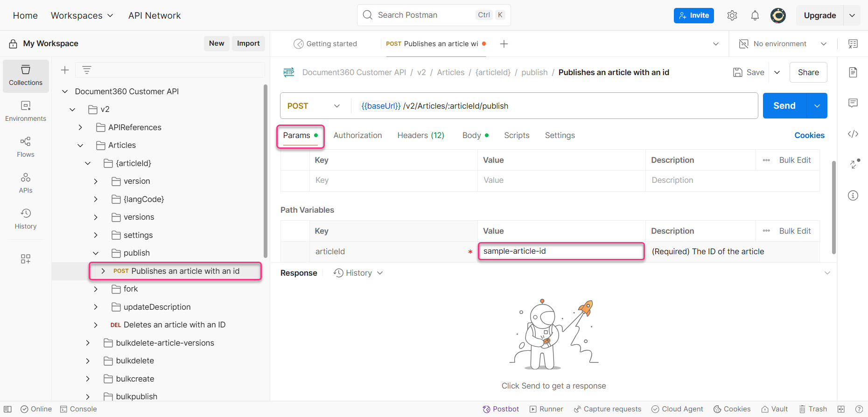Switch to the Authorization tab
This screenshot has width=868, height=417.
(357, 135)
